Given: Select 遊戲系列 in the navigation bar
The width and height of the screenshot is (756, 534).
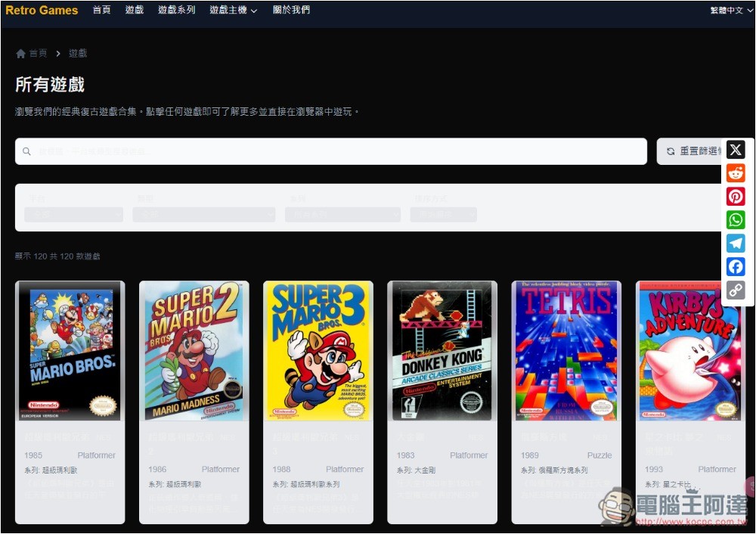Looking at the screenshot, I should point(175,10).
